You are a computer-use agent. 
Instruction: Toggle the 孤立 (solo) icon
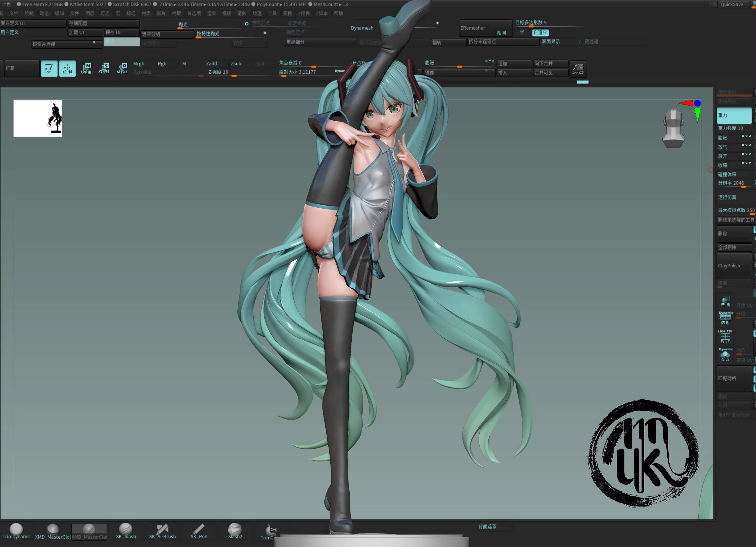click(x=725, y=354)
